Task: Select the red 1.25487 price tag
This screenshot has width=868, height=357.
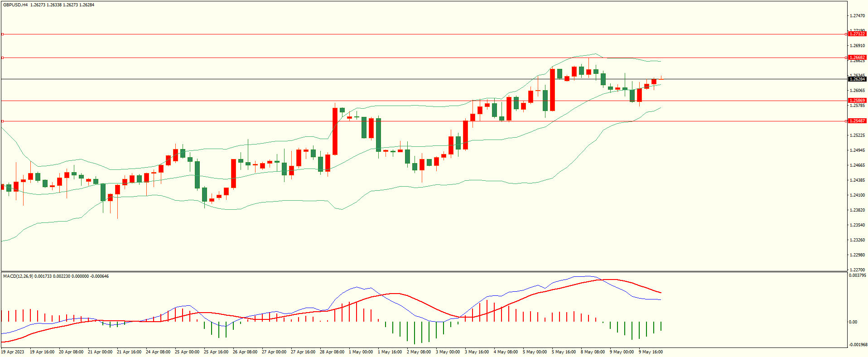Action: [857, 121]
